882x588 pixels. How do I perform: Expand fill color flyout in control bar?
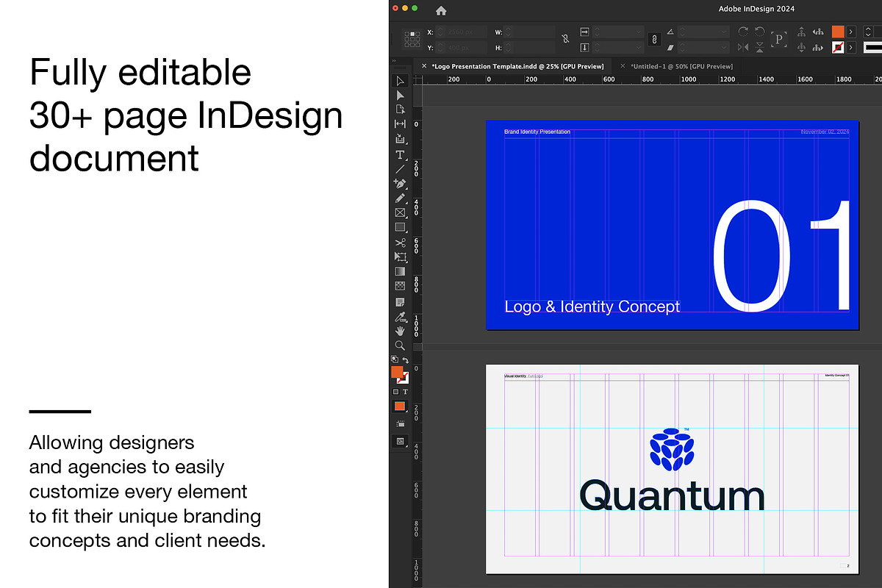[851, 31]
